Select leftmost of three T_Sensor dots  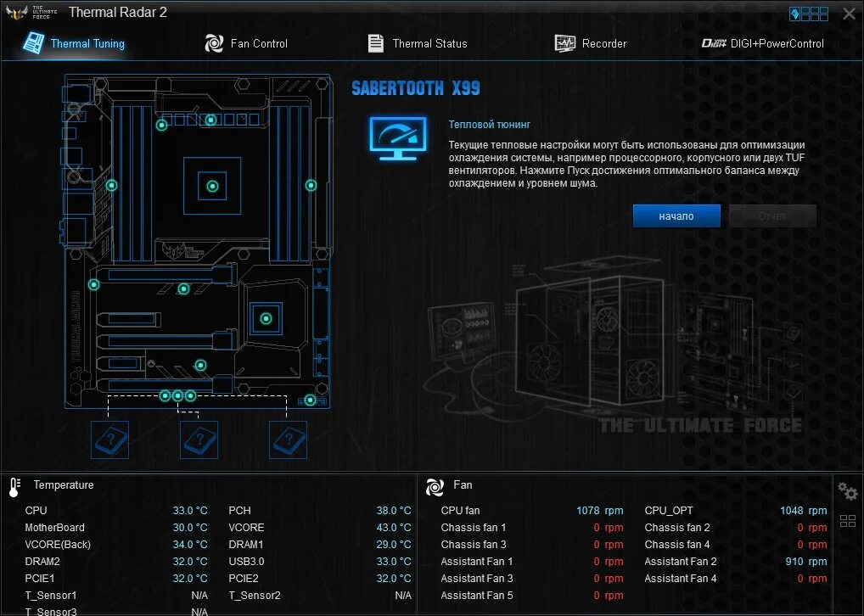coord(165,395)
